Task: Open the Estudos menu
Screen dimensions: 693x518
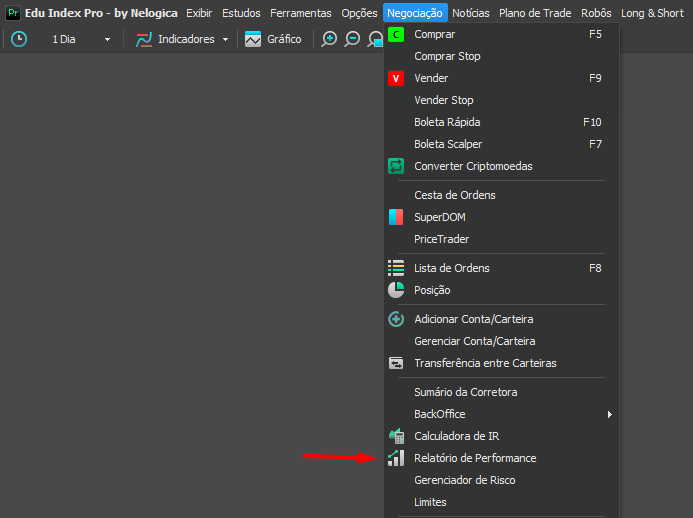Action: tap(241, 13)
